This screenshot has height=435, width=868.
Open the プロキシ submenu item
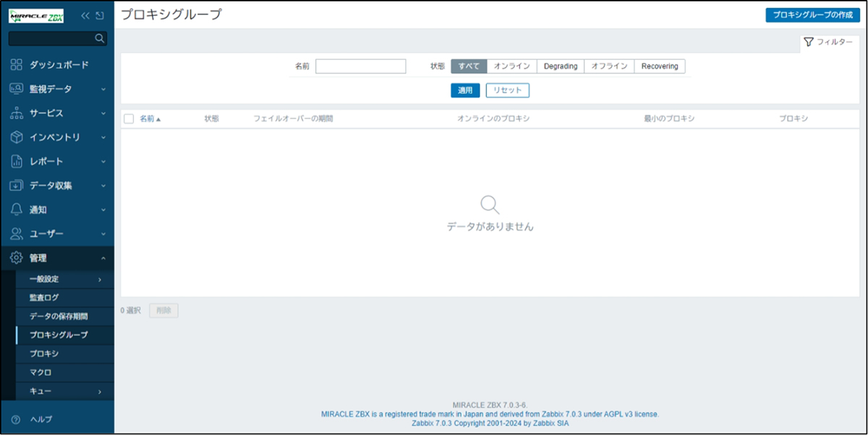point(44,354)
